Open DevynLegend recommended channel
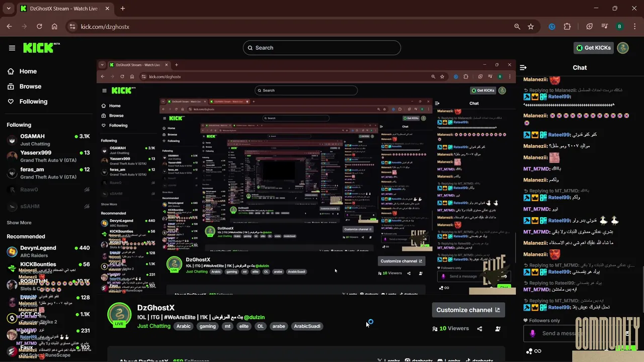 (48, 251)
